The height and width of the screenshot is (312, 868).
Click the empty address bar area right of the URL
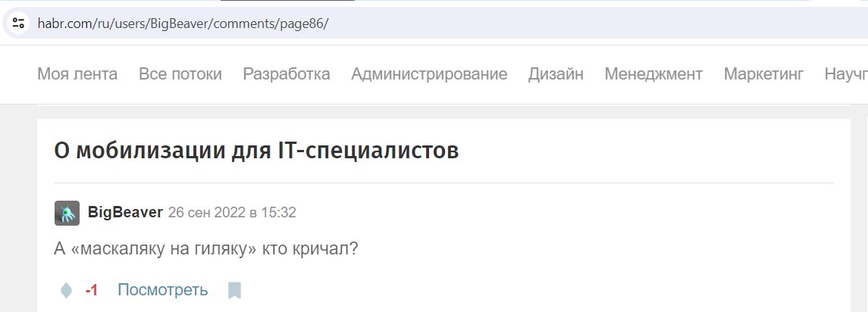coord(598,23)
